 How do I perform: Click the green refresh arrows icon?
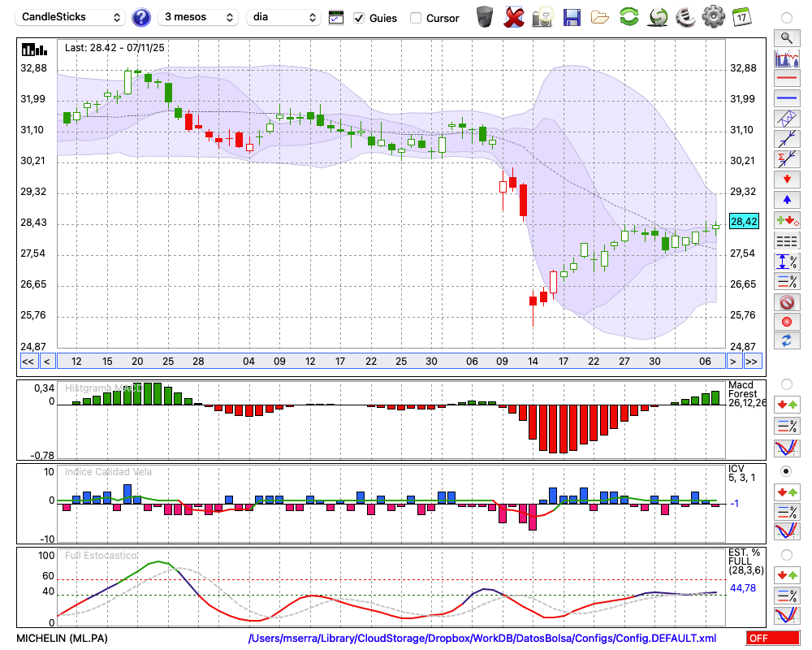pyautogui.click(x=628, y=17)
